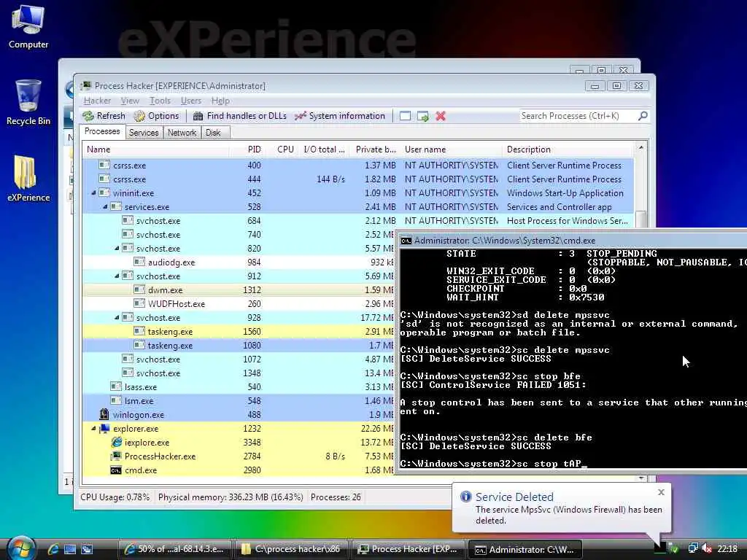
Task: Click the Show desktop quick launch icon
Action: (69, 549)
